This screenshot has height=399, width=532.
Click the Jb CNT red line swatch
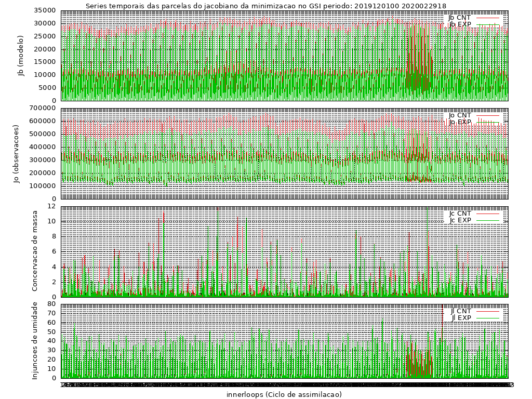click(x=488, y=18)
